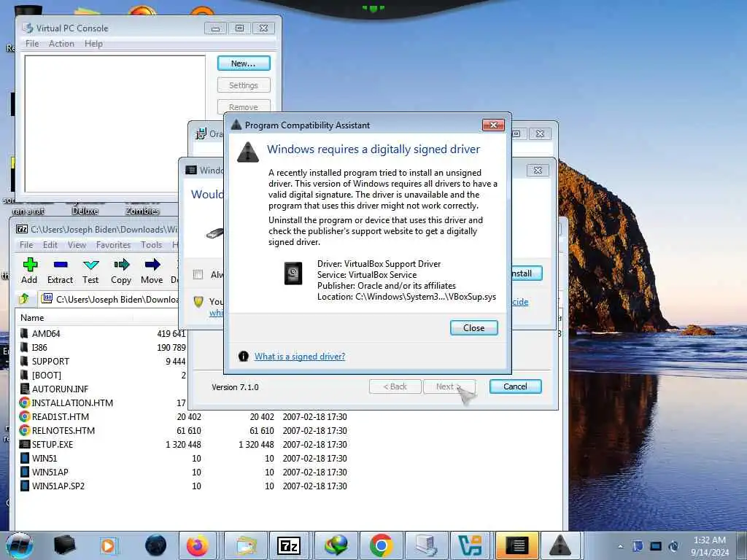Open Help menu in Virtual PC Console

[x=93, y=43]
